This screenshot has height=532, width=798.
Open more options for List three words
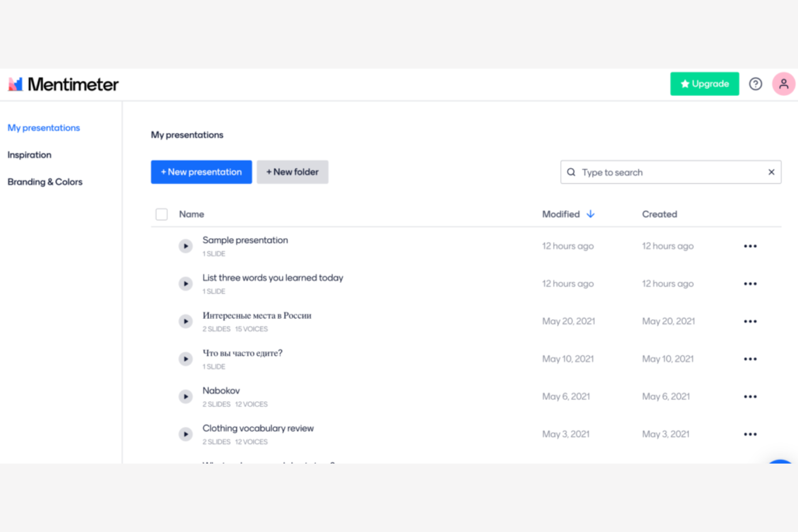750,284
